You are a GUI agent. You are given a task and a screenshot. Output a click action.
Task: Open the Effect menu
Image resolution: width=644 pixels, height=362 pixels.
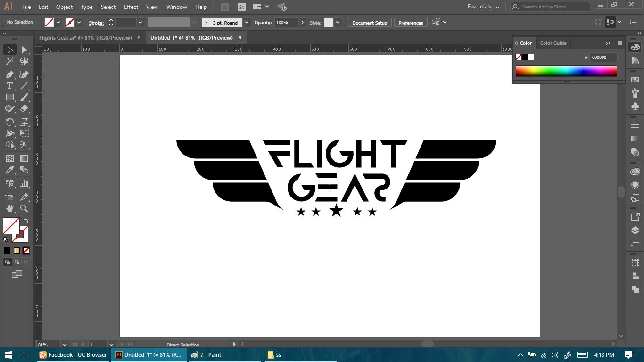pyautogui.click(x=131, y=7)
